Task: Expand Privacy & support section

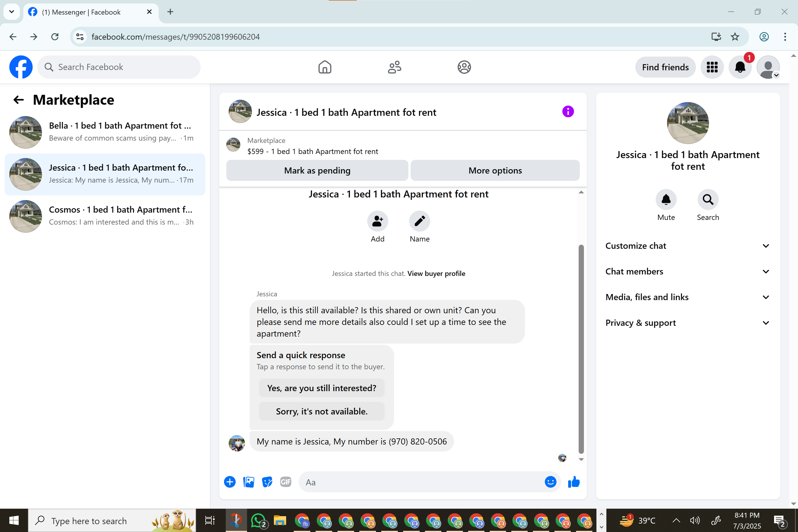Action: pos(687,323)
